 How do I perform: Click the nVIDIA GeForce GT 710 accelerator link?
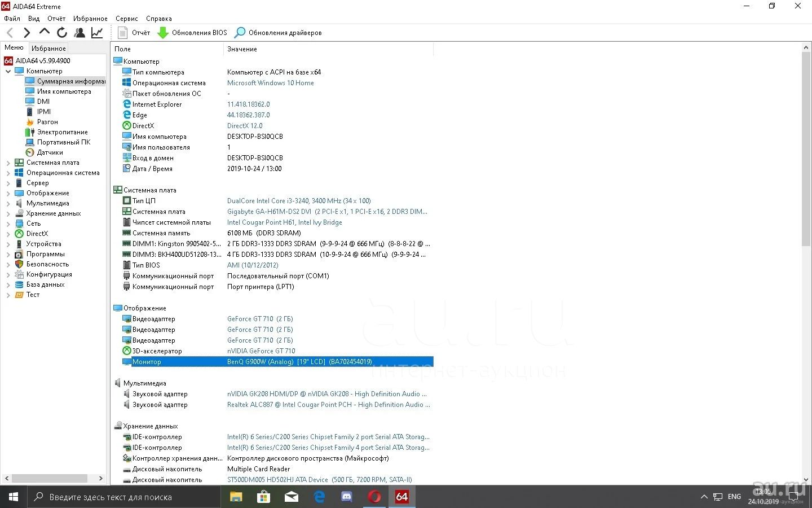(x=261, y=351)
